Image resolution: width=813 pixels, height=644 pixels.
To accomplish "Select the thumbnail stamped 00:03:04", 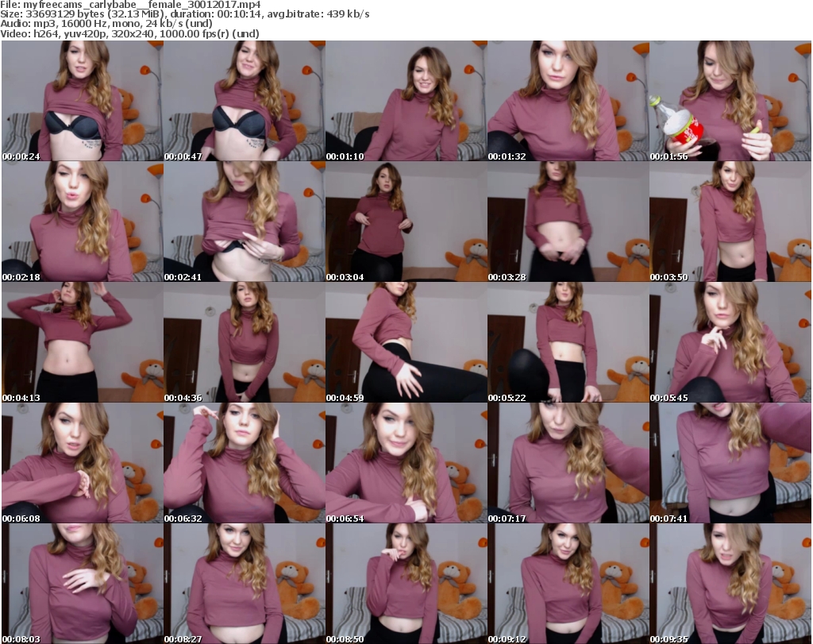I will (x=406, y=222).
